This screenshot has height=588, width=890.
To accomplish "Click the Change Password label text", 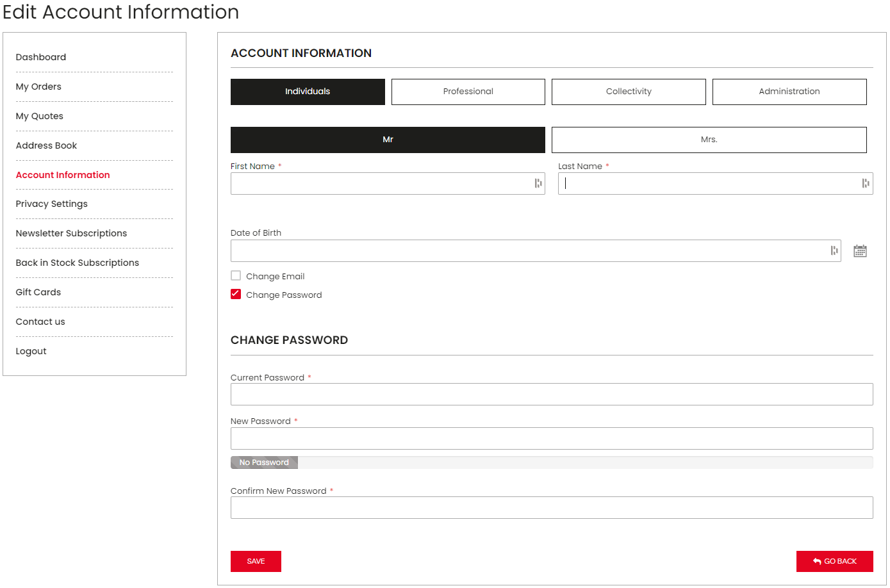I will click(284, 295).
